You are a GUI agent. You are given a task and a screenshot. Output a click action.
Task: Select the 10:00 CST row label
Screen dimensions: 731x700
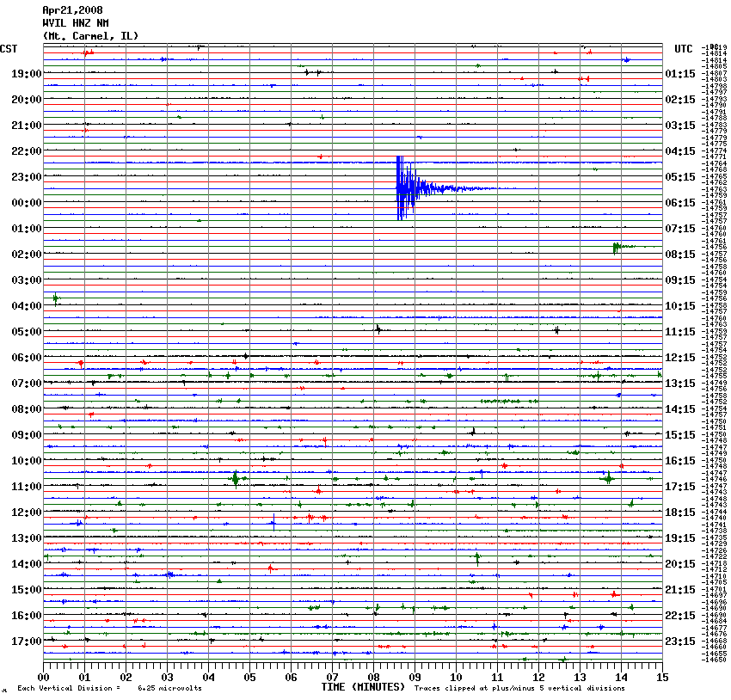click(27, 461)
